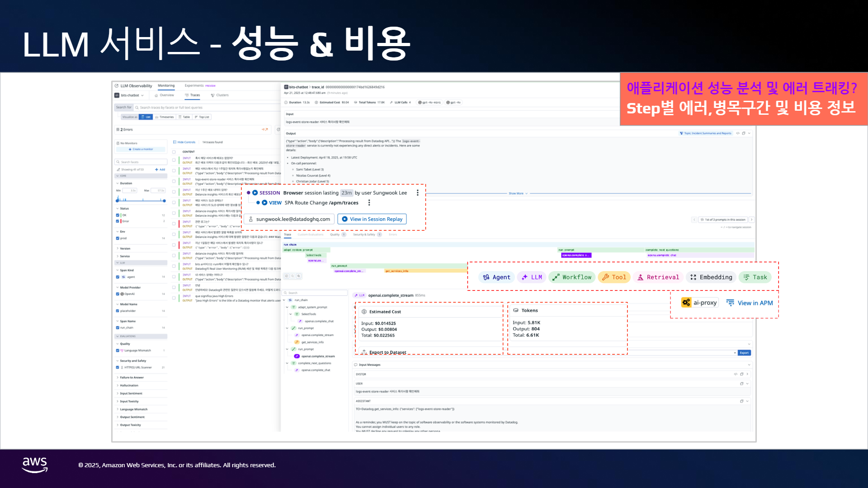This screenshot has width=868, height=488.
Task: Toggle the Language Mismatch Quality checkbox
Action: click(x=118, y=351)
